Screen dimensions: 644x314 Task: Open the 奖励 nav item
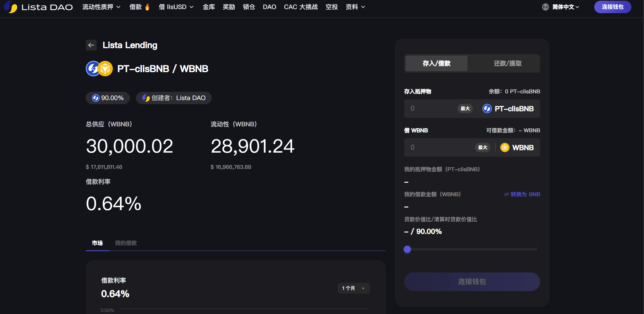pyautogui.click(x=229, y=7)
